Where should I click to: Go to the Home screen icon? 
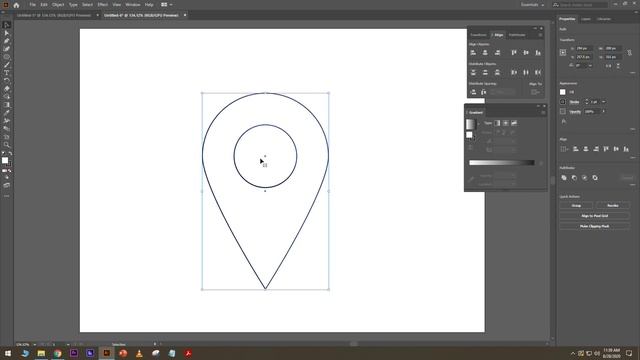(16, 5)
